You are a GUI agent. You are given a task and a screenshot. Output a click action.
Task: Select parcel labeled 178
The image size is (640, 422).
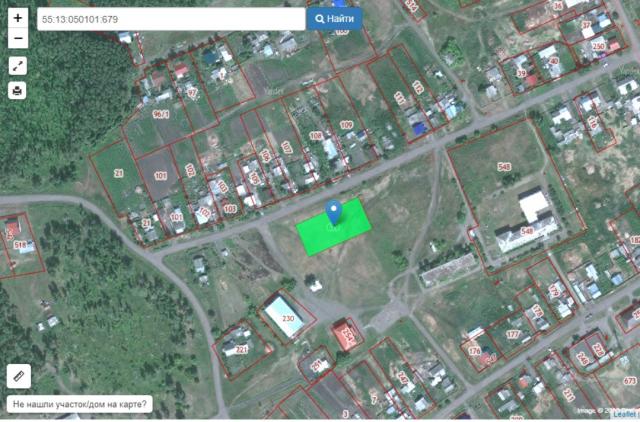[x=538, y=311]
